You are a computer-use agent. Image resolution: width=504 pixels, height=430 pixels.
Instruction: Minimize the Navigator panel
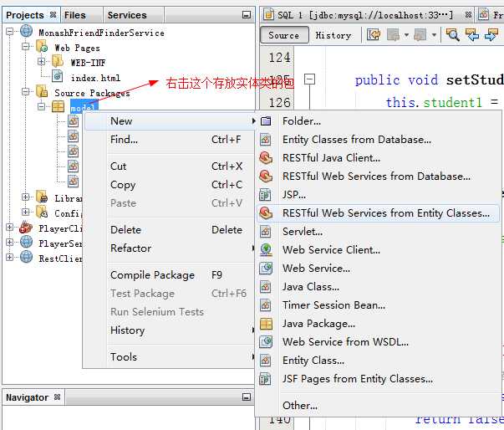(x=247, y=397)
